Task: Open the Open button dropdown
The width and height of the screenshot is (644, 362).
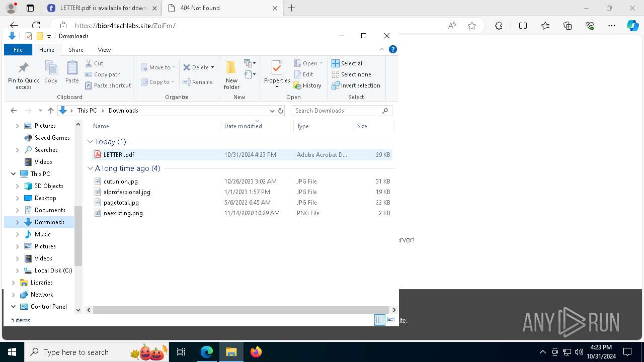Action: pyautogui.click(x=321, y=63)
